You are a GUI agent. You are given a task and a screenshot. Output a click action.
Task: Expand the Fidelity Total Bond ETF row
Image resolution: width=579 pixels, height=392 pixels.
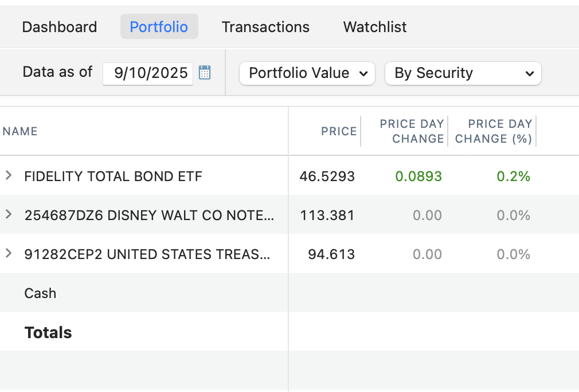pyautogui.click(x=9, y=175)
